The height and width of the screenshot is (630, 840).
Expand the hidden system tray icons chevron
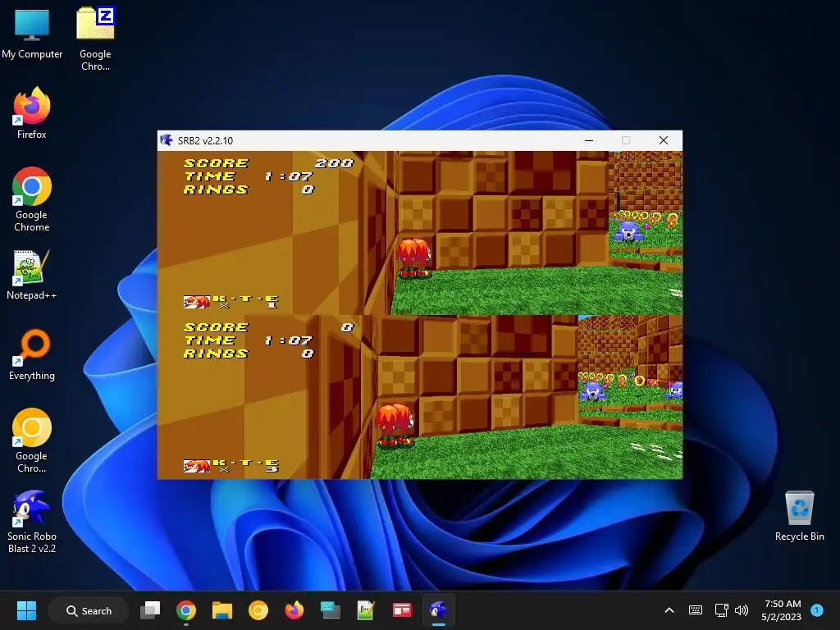pos(669,610)
